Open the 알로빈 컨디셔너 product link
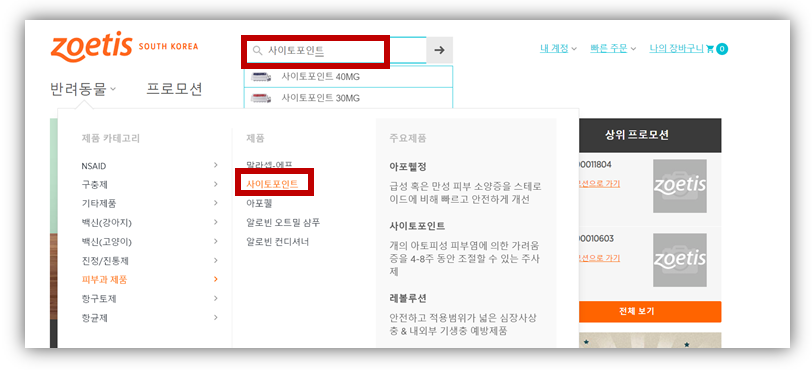The width and height of the screenshot is (812, 370). 278,241
